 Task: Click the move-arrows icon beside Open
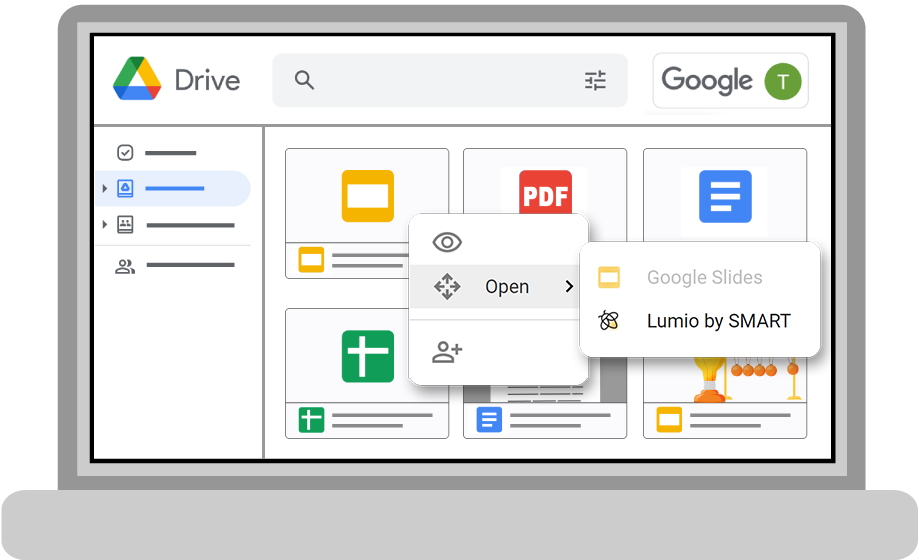pyautogui.click(x=447, y=287)
